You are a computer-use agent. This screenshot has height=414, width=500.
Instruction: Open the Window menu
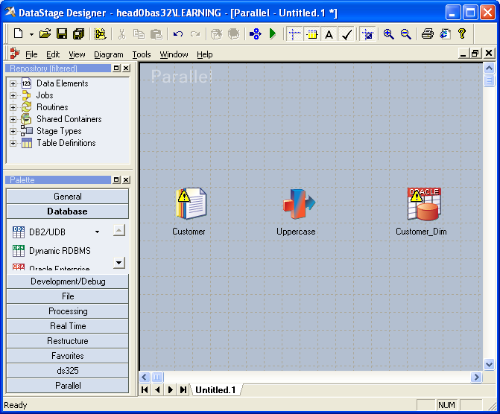[x=174, y=54]
